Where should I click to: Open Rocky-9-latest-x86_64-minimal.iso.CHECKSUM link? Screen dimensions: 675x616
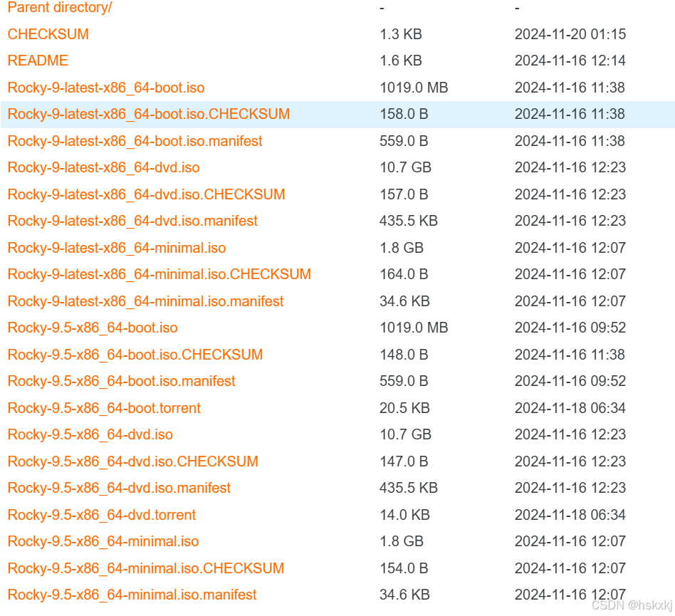coord(159,274)
